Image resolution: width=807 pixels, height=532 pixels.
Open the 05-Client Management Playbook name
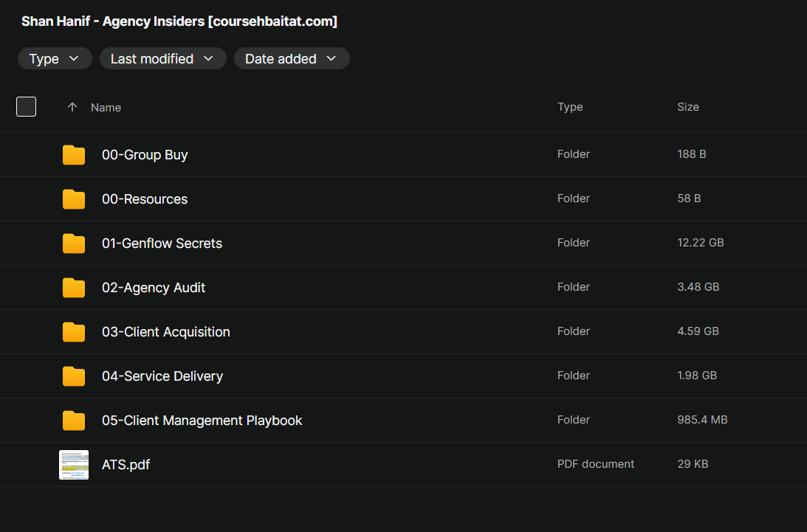[x=202, y=421]
